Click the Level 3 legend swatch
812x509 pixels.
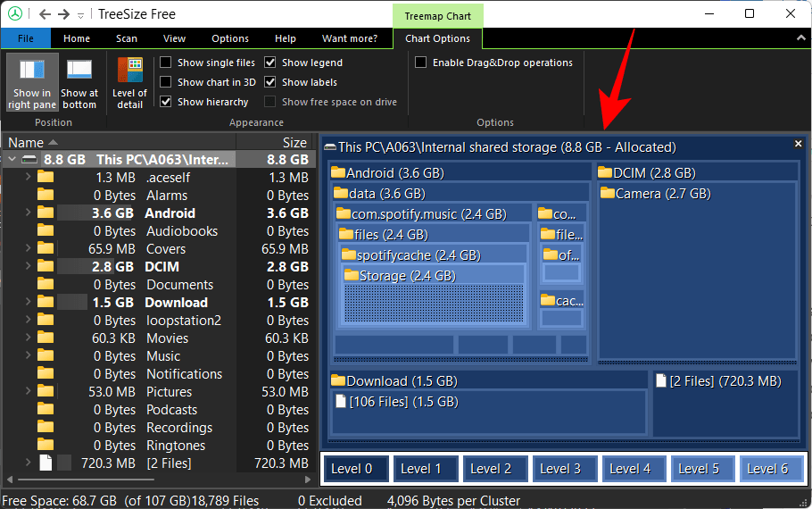pos(565,469)
